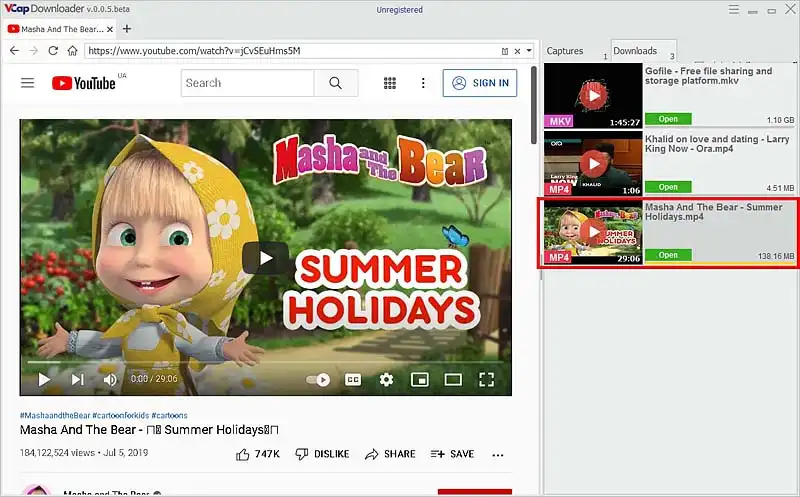The image size is (800, 497).
Task: Open the Masha Summer Holidays mp4 download
Action: pyautogui.click(x=668, y=255)
